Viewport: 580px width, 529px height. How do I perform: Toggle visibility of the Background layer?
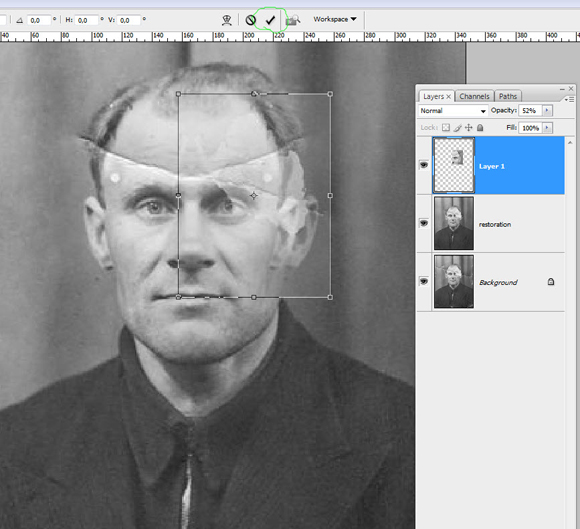coord(424,282)
